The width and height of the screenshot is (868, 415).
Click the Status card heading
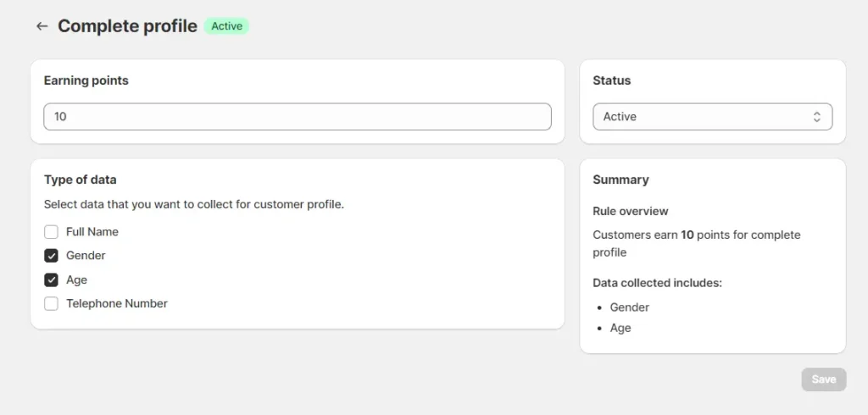(611, 80)
